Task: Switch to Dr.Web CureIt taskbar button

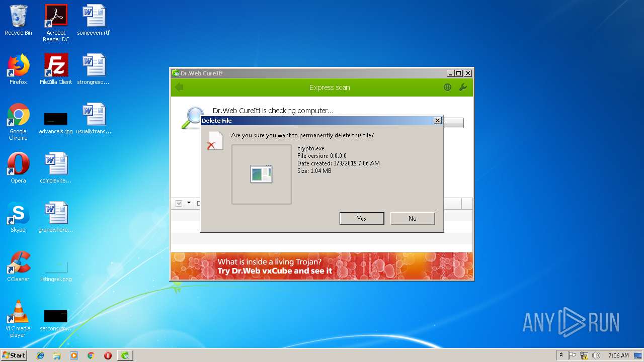Action: pos(125,355)
